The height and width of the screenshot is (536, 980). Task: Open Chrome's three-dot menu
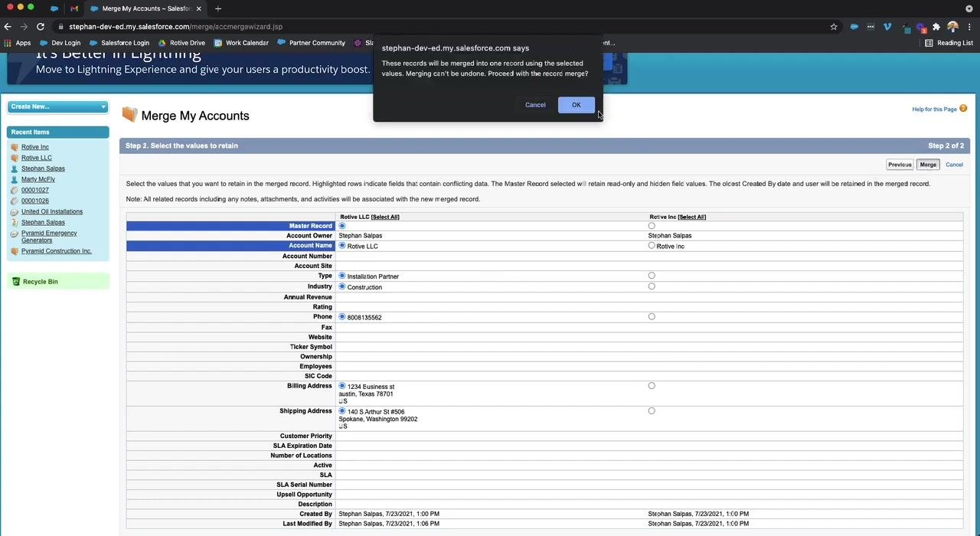969,27
